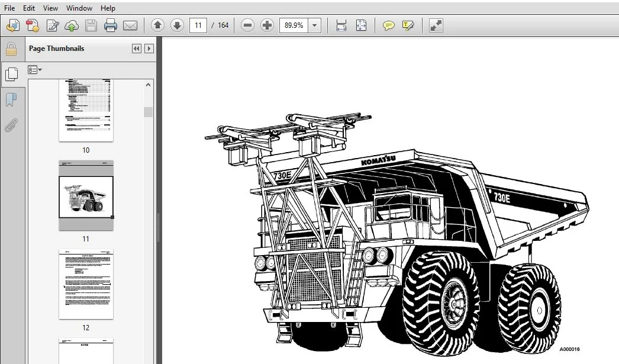
Task: Click the total page count 164 text
Action: tap(223, 25)
